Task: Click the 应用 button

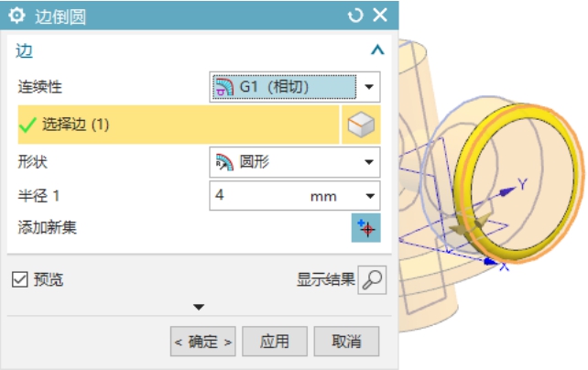Action: pos(275,342)
